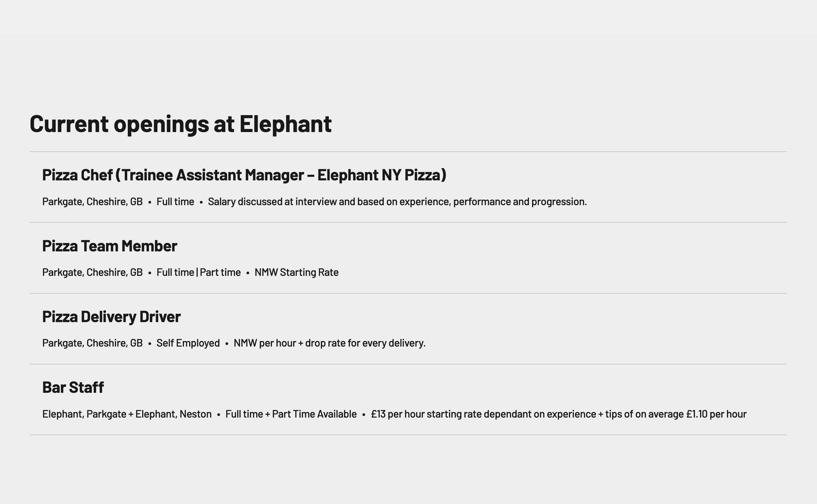
Task: Click the Pizza Chef's Full time label
Action: tap(175, 202)
